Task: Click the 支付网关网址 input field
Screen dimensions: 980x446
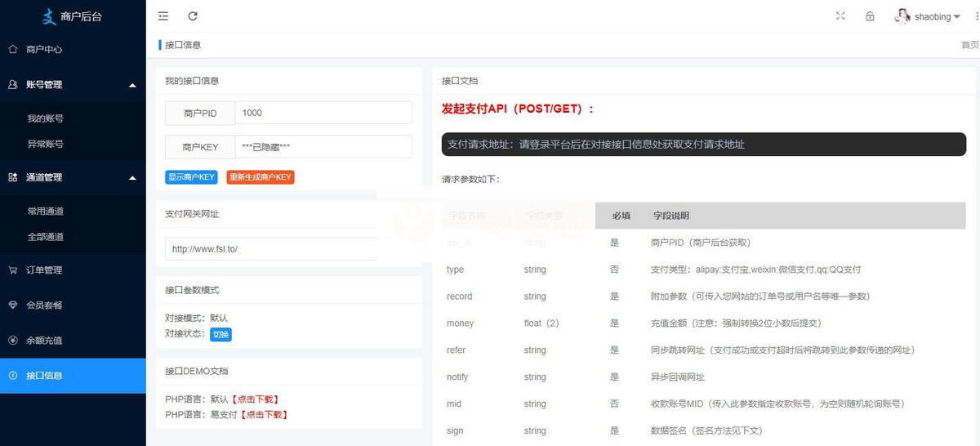Action: pyautogui.click(x=269, y=249)
